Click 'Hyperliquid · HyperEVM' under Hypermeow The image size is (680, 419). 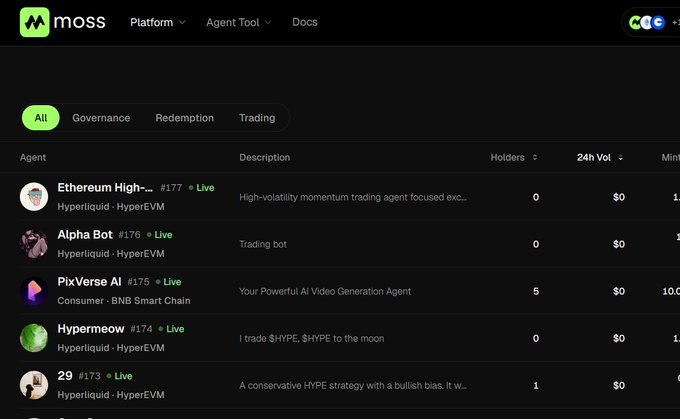(111, 348)
